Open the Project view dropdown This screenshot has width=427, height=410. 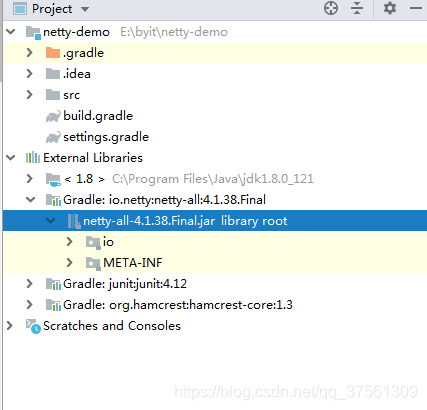click(x=85, y=9)
